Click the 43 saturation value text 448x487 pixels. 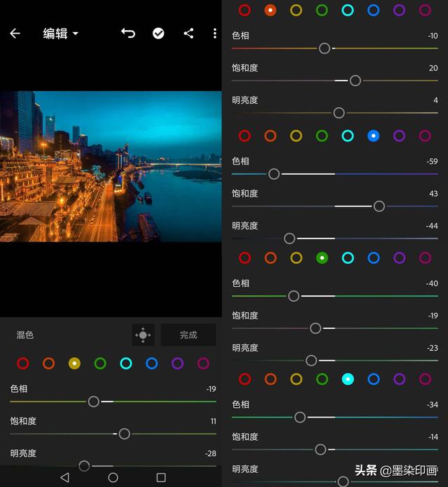[433, 194]
